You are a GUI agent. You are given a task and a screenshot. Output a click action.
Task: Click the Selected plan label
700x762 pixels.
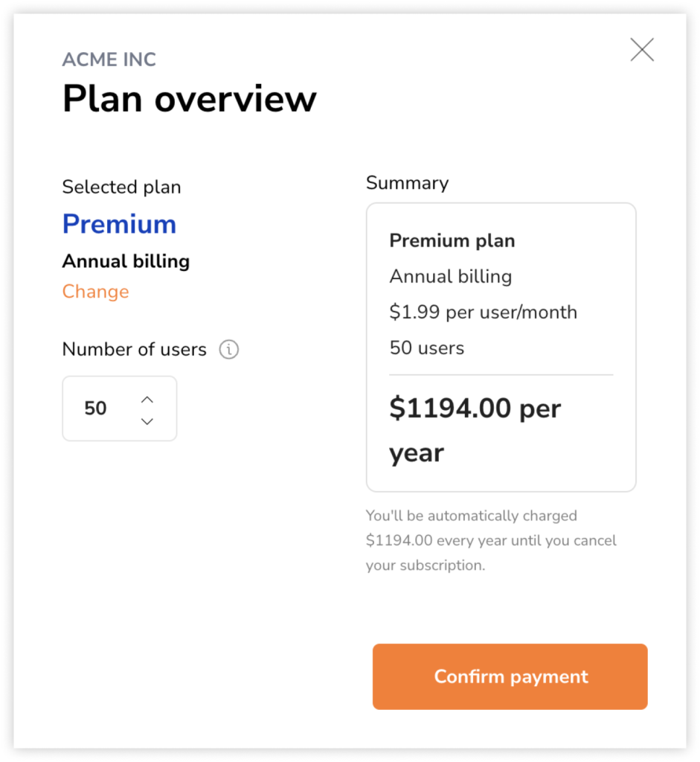(121, 187)
